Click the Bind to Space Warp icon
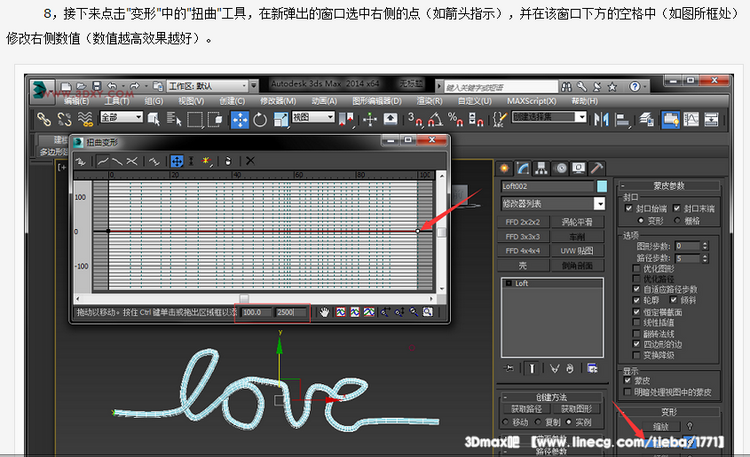The width and height of the screenshot is (750, 457). pos(85,119)
